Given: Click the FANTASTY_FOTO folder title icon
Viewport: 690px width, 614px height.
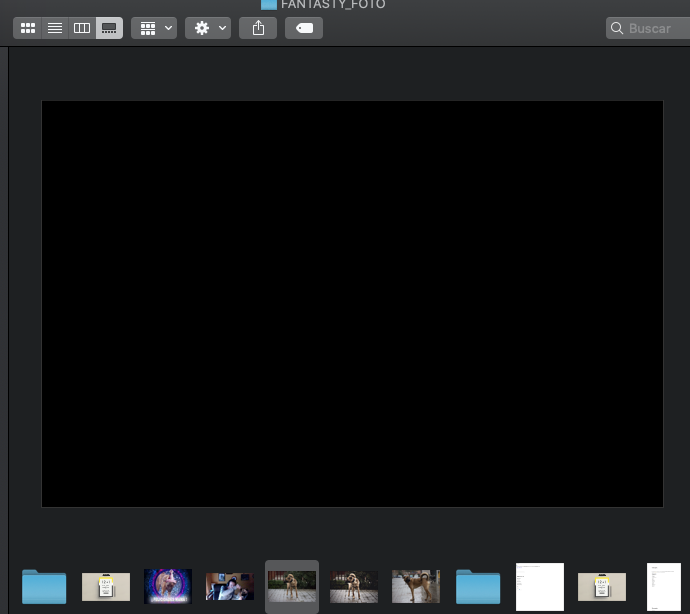Looking at the screenshot, I should 268,4.
